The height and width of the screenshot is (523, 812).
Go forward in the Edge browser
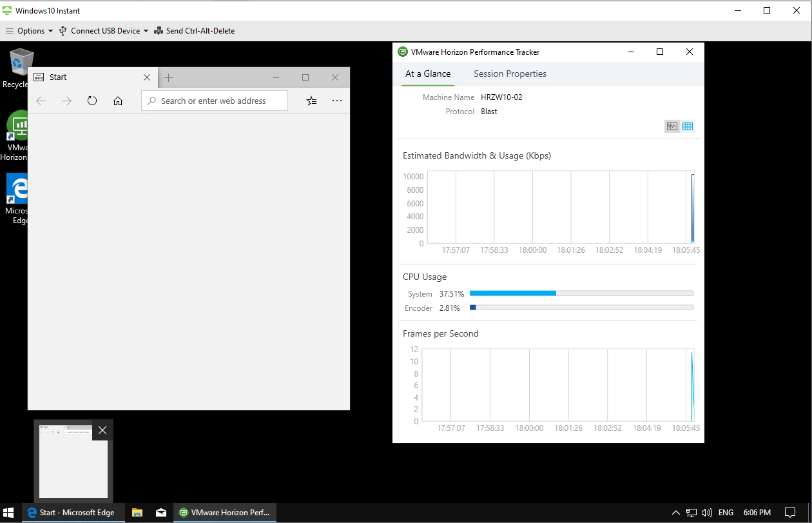click(66, 101)
